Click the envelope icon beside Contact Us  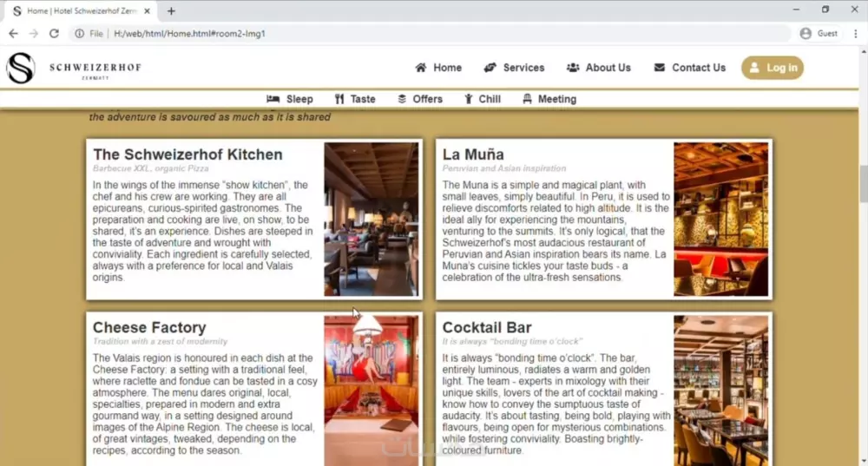coord(660,68)
